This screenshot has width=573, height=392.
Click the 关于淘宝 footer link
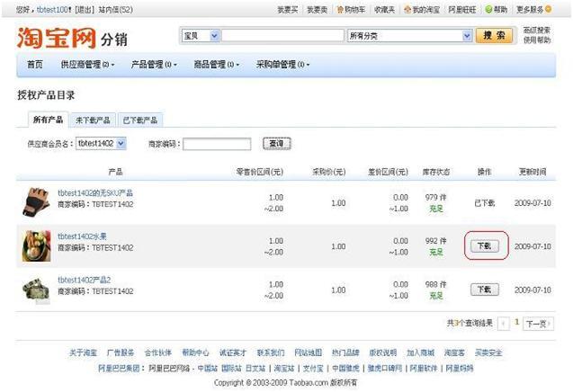click(83, 352)
